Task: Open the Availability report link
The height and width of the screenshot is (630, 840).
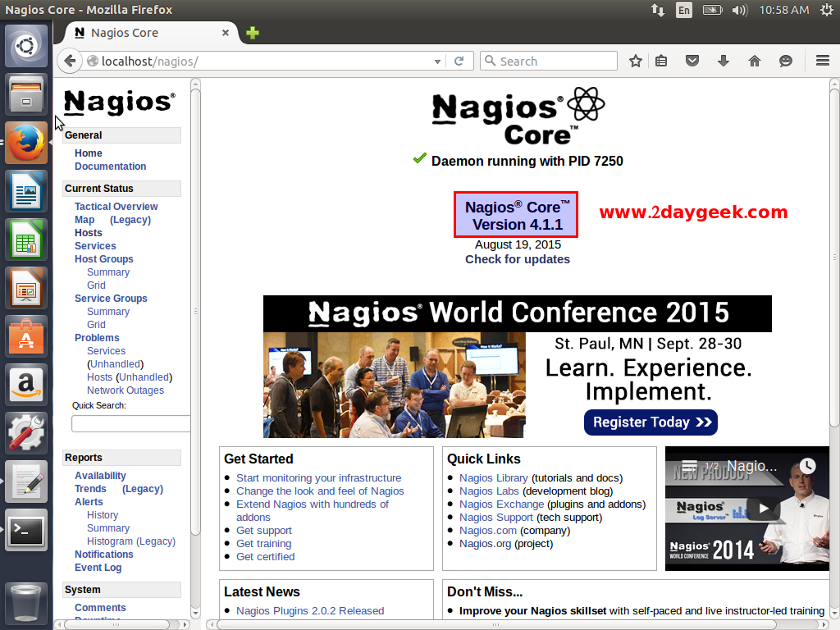Action: [x=100, y=476]
